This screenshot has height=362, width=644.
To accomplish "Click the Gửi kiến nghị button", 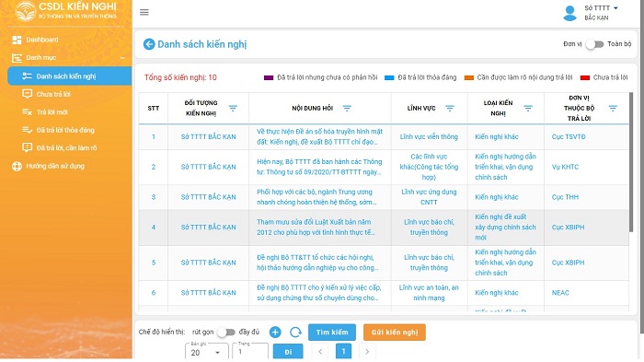I will click(395, 333).
